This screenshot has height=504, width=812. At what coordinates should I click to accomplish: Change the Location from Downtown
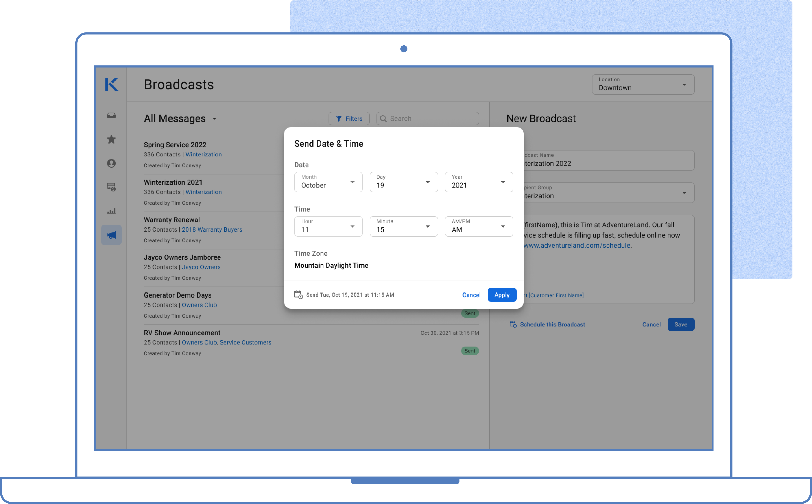643,84
